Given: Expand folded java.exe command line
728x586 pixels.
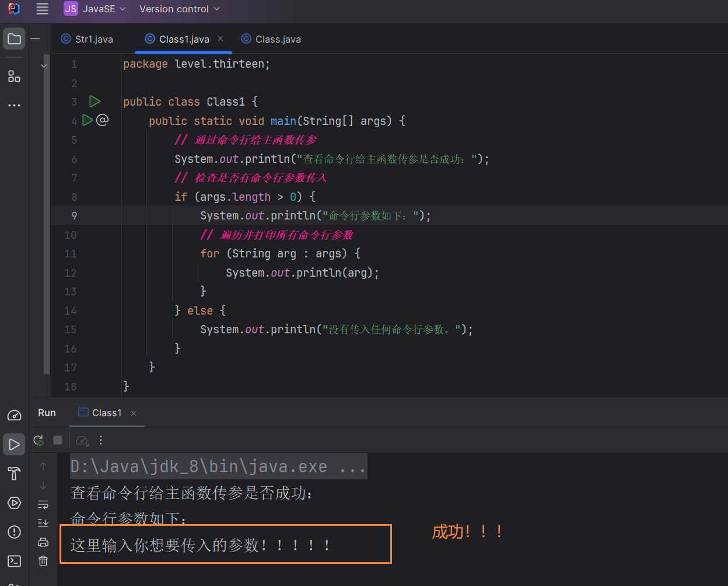Looking at the screenshot, I should [219, 466].
